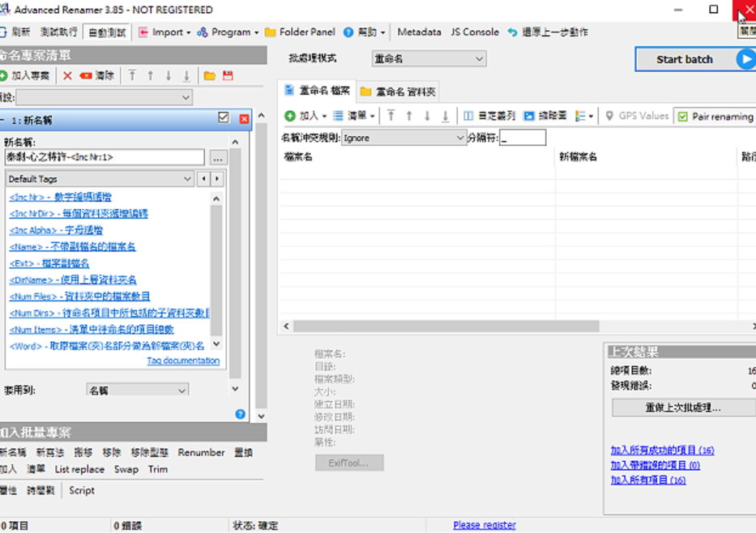Click the GPS Values toolbar button
Screen dimensions: 756x534
tap(637, 116)
